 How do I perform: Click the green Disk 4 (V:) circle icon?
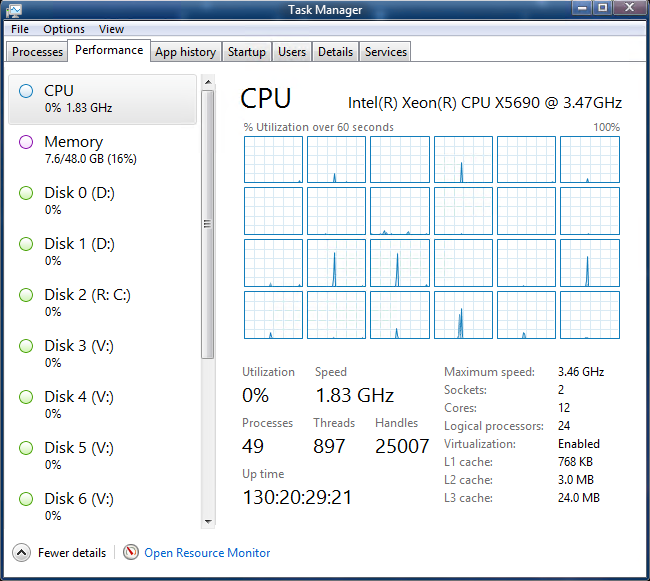point(26,397)
